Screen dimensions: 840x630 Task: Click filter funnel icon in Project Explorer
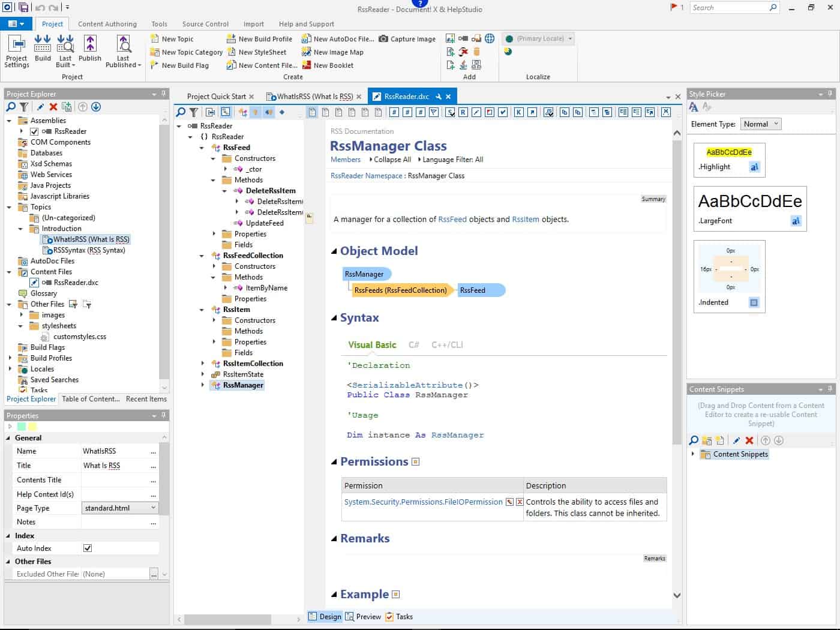click(x=24, y=107)
